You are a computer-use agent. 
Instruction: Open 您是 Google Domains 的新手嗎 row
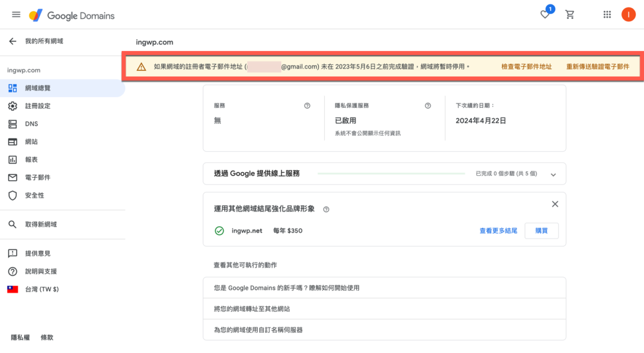pyautogui.click(x=384, y=288)
